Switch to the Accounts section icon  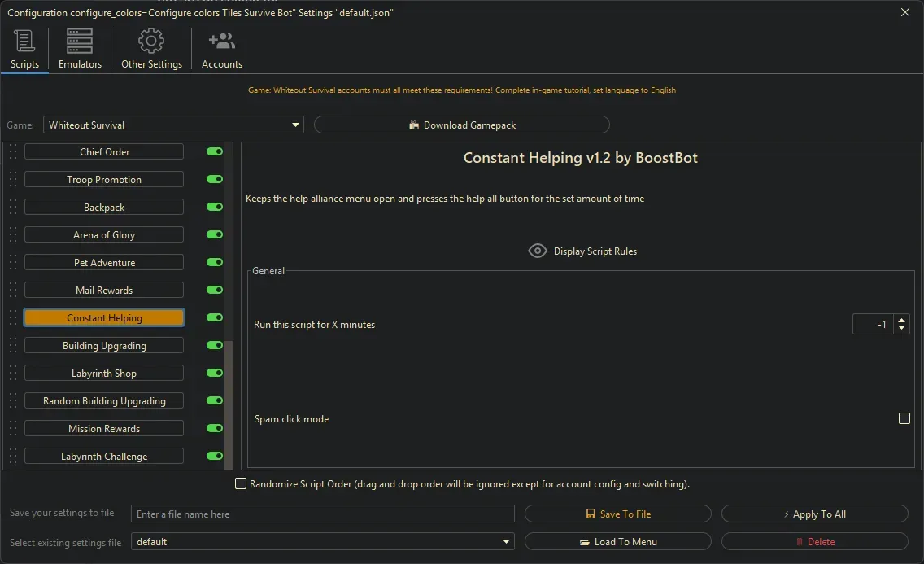pos(221,40)
